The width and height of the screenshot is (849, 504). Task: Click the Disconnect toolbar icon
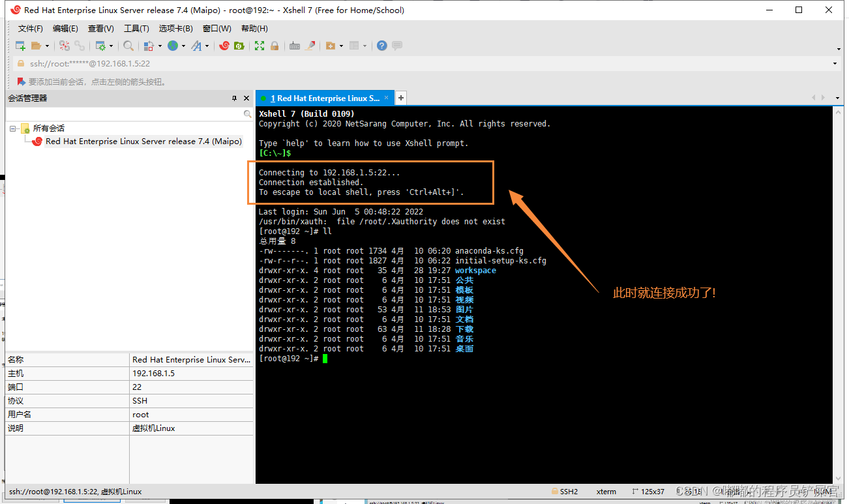tap(65, 46)
